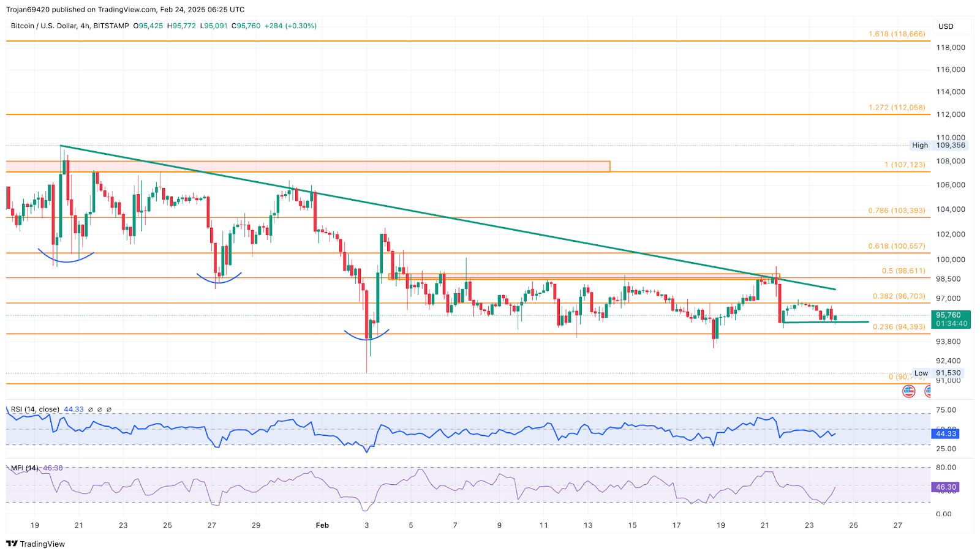This screenshot has width=980, height=554.
Task: Click the low price value L95,091
Action: (214, 26)
